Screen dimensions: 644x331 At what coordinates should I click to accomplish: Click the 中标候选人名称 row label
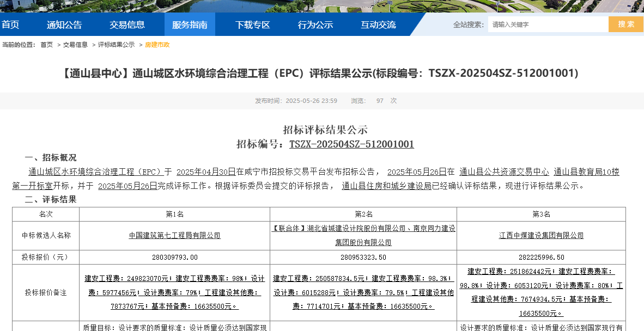(46, 236)
